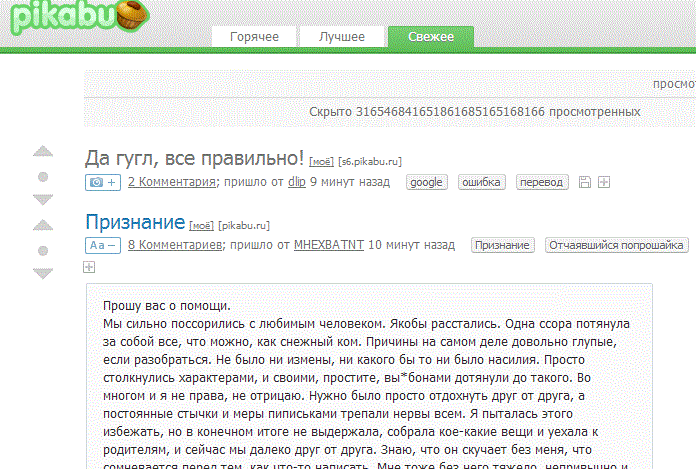Collapse the text with the 'Aa –' button
The width and height of the screenshot is (696, 469).
[x=103, y=245]
